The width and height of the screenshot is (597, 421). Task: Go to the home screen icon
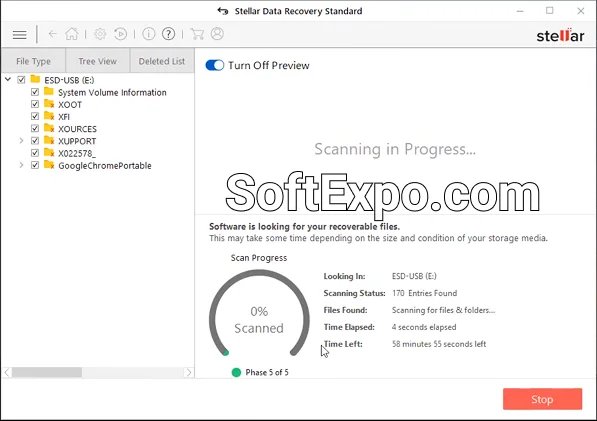pyautogui.click(x=72, y=34)
